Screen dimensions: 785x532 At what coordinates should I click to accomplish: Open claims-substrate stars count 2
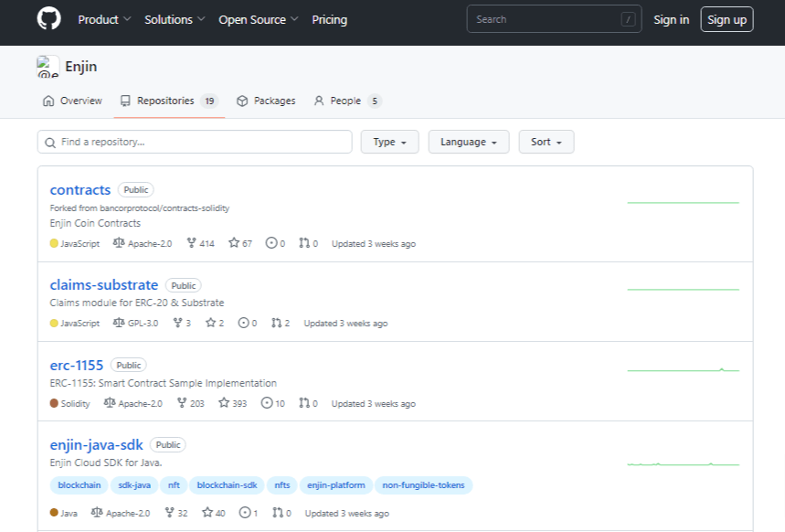[x=215, y=323]
